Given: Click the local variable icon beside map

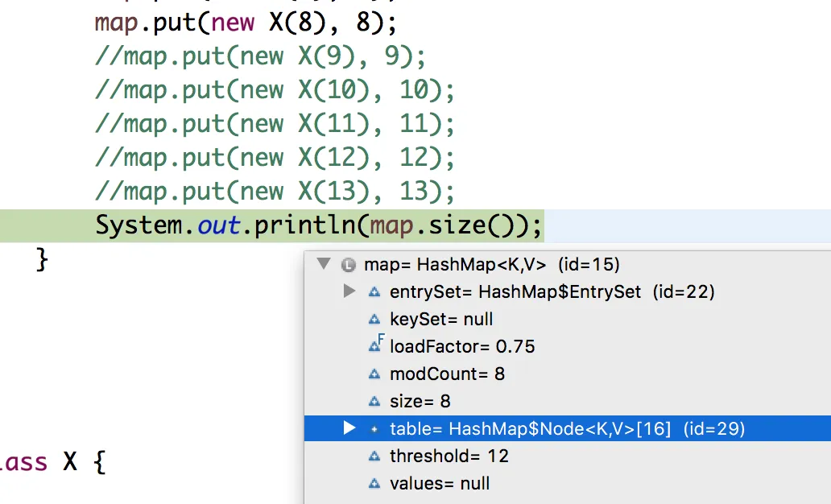Looking at the screenshot, I should [x=348, y=264].
